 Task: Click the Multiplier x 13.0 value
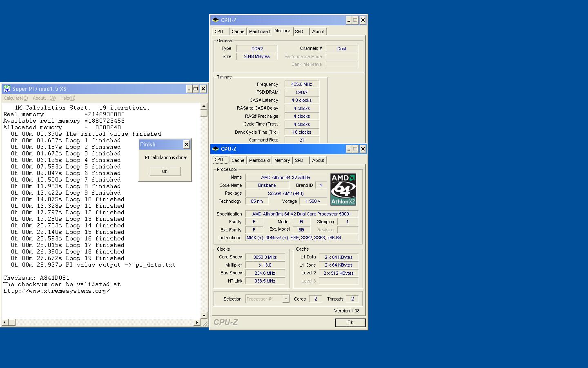click(x=265, y=265)
